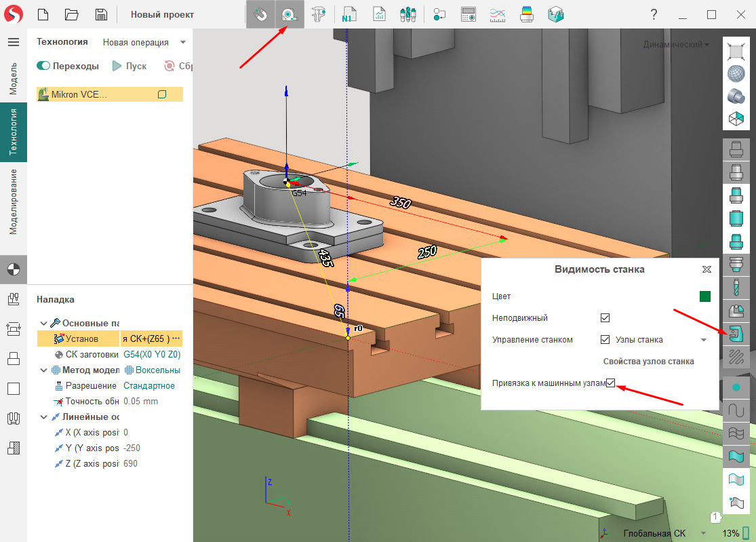Select the fit-to-view icon at top right
This screenshot has width=756, height=542.
coord(736,50)
